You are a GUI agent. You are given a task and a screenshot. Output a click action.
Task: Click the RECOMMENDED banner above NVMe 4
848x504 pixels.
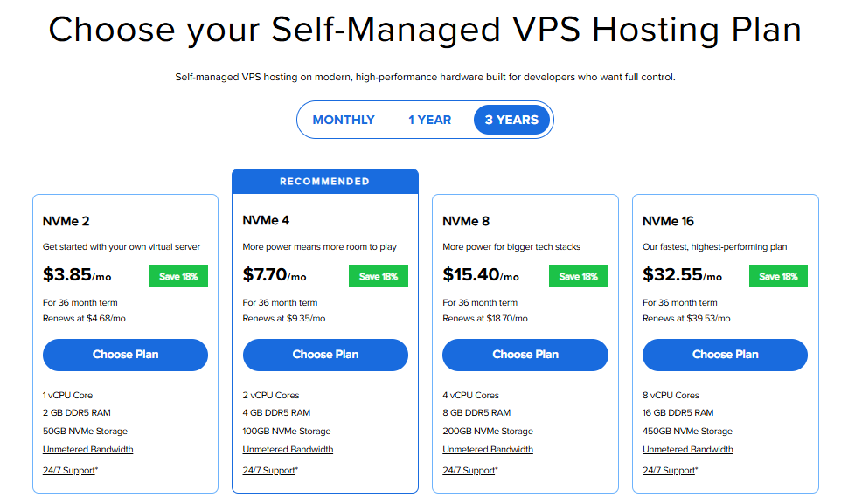coord(325,180)
